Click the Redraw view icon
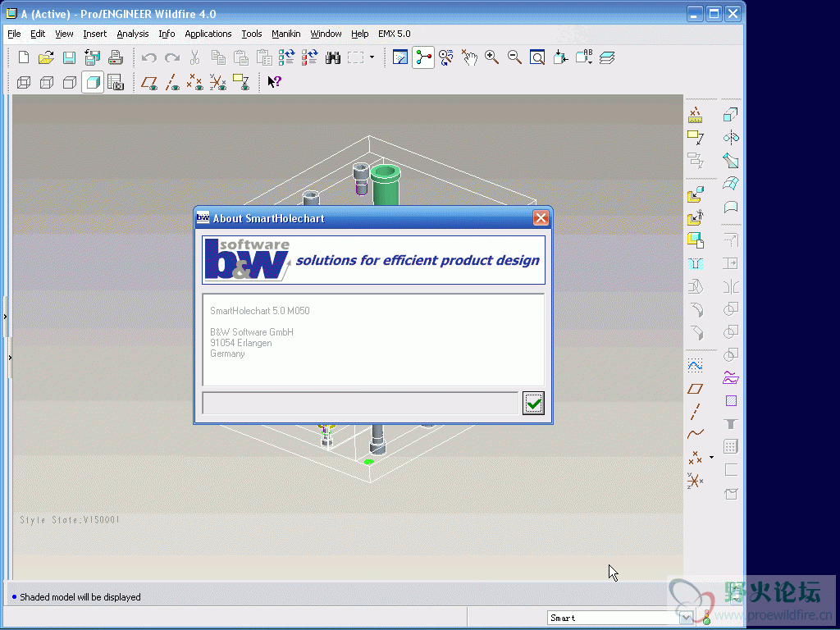The height and width of the screenshot is (630, 840). (x=400, y=57)
